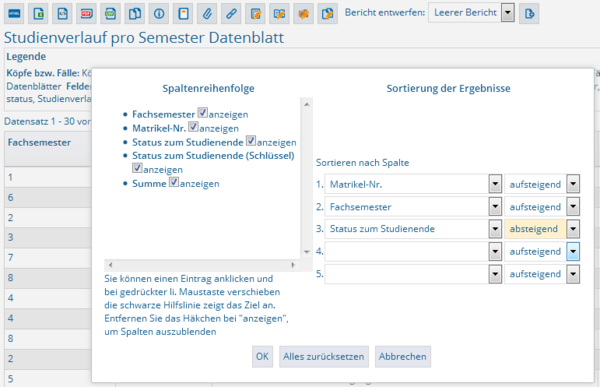The image size is (600, 387).
Task: Cancel with the Abbrechen button
Action: (x=403, y=356)
